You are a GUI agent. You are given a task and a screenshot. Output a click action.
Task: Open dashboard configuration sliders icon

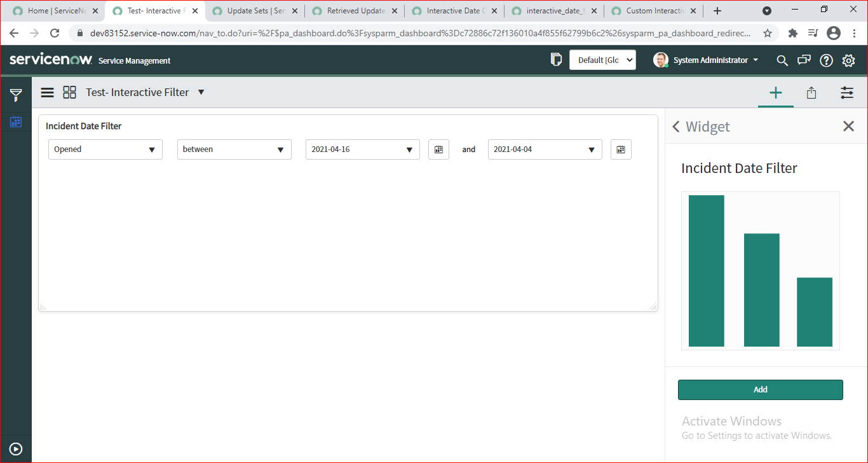pos(847,92)
